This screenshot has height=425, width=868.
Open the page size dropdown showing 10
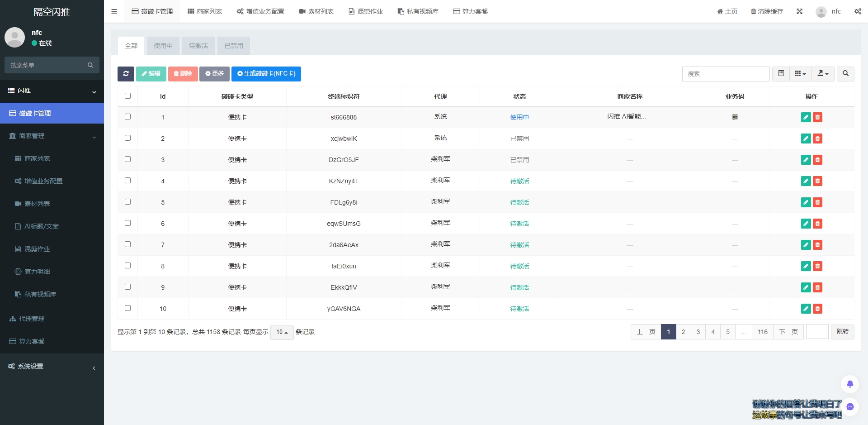click(x=282, y=332)
